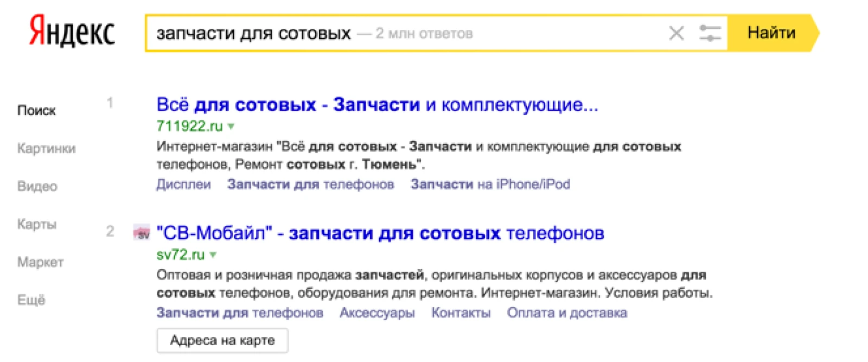Image resolution: width=868 pixels, height=362 pixels.
Task: Switch to Картинки search
Action: 47,148
